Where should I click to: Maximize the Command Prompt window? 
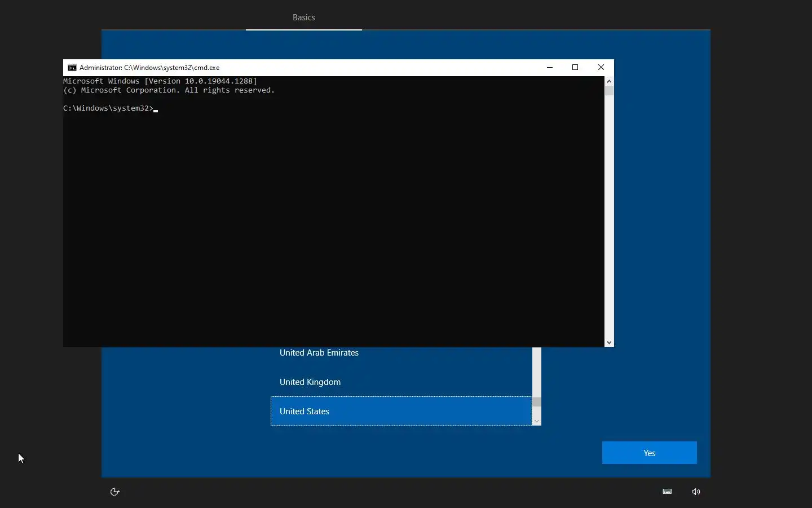576,67
